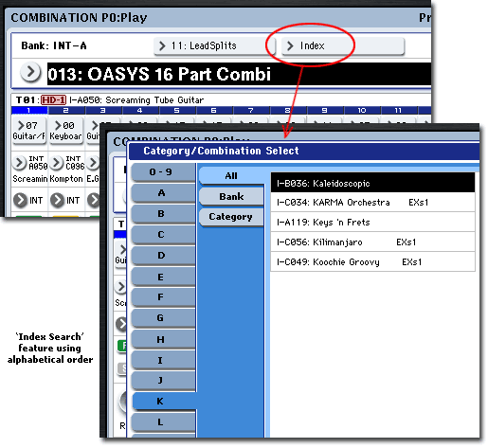This screenshot has height=448, width=488.
Task: Choose the L index tab
Action: pos(163,422)
